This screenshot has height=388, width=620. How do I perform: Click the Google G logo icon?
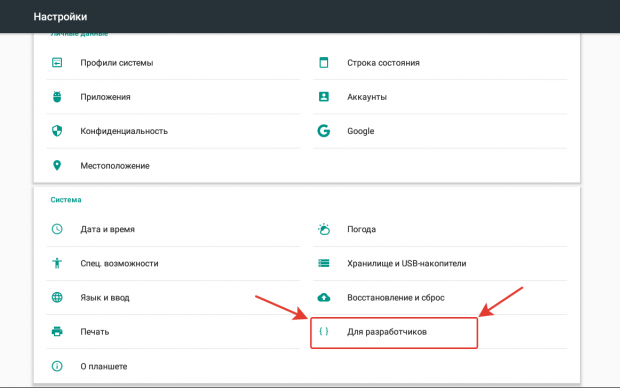[324, 131]
